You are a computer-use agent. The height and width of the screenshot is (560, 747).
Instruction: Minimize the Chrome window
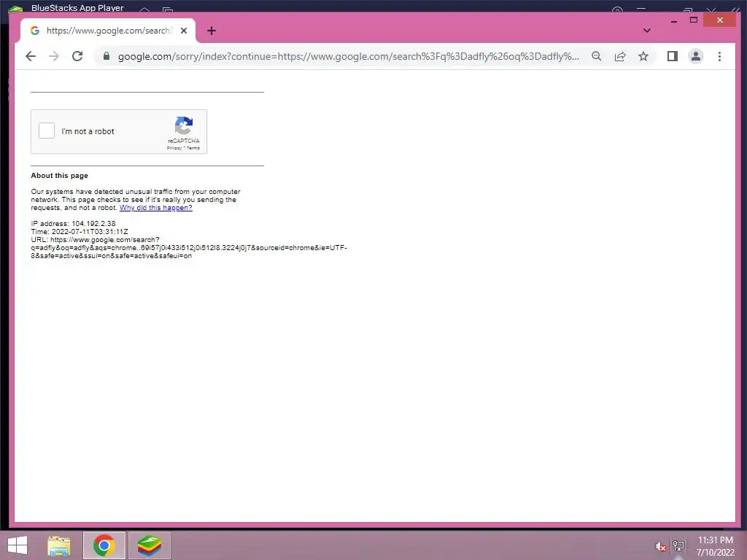673,21
